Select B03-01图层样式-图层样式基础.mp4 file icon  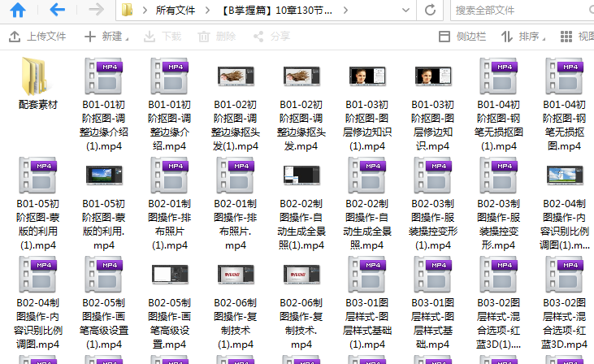(x=432, y=275)
